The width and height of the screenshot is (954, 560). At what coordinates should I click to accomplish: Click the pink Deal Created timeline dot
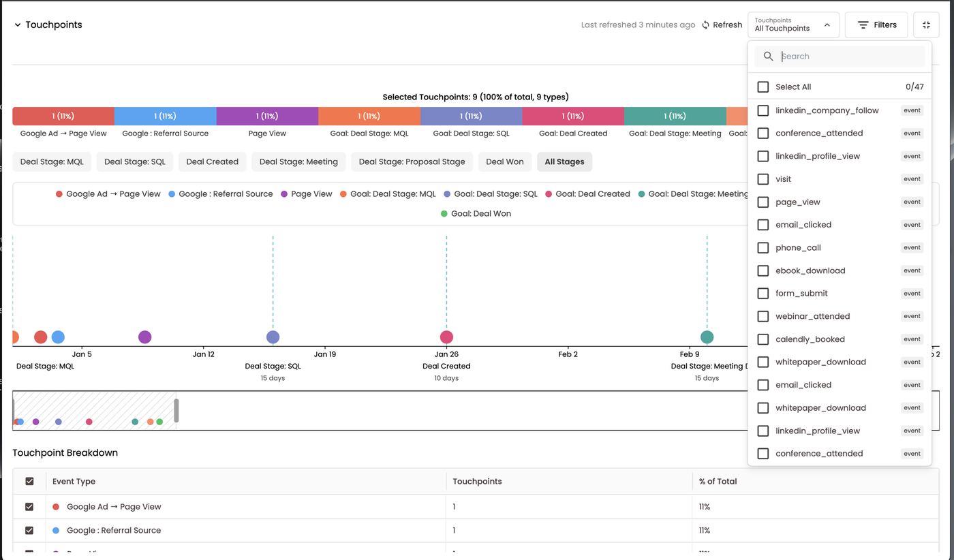tap(446, 337)
